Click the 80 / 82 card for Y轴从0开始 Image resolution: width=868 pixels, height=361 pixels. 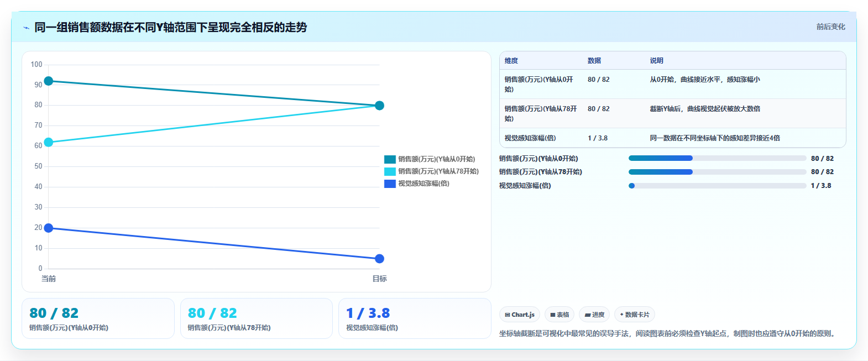[x=98, y=318]
